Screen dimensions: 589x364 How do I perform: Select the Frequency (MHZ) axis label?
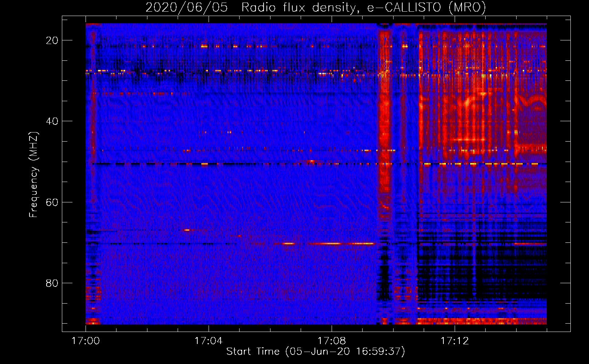click(33, 175)
